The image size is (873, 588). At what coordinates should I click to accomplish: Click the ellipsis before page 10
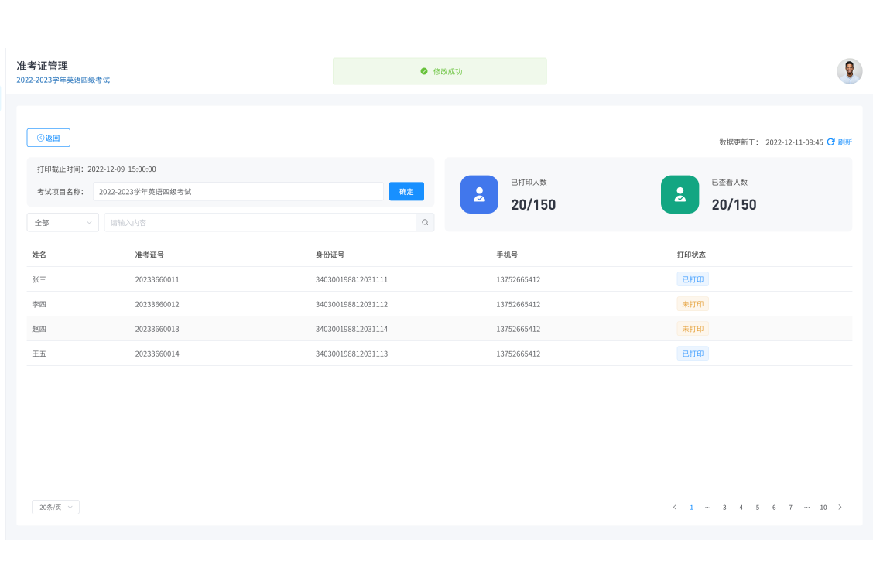(x=806, y=508)
